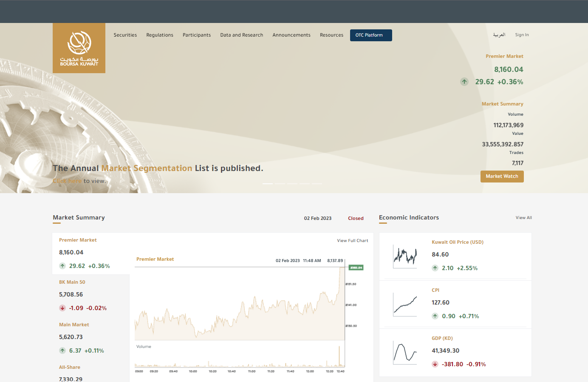Click the CPI green up arrow icon
Viewport: 588px width, 382px height.
coord(435,316)
